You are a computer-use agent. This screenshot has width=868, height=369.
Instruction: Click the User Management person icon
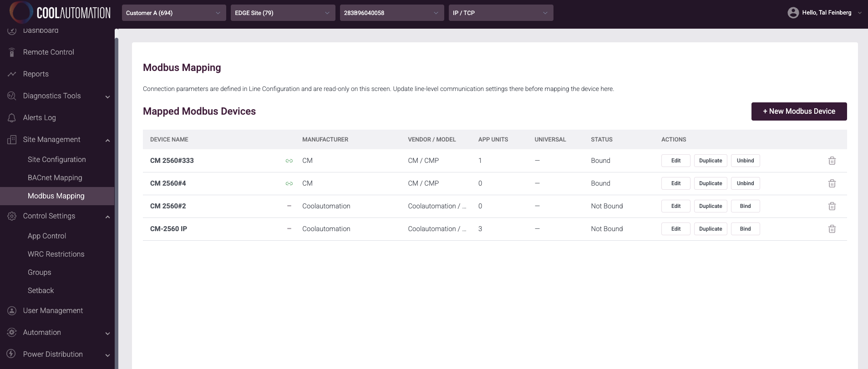[12, 311]
